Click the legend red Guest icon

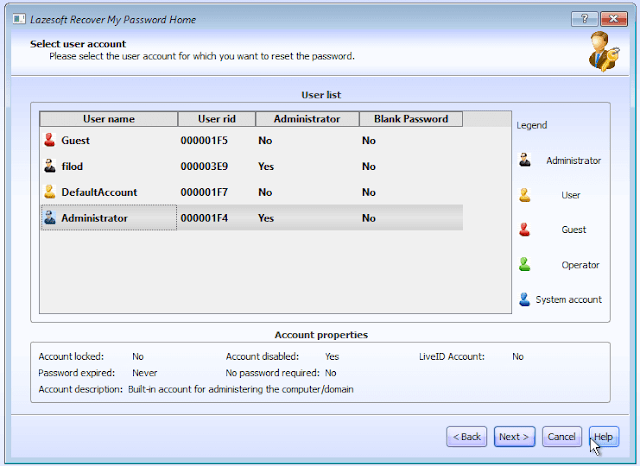click(525, 230)
